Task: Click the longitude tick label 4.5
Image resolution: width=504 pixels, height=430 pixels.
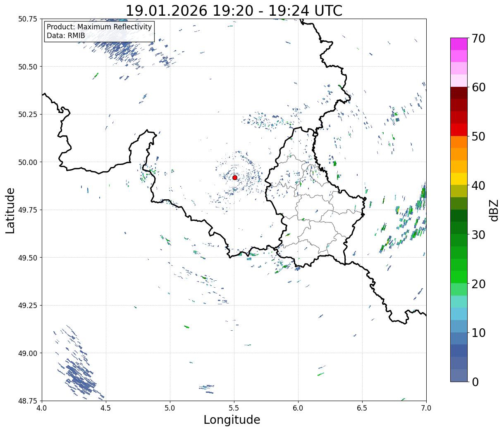Action: click(x=106, y=408)
